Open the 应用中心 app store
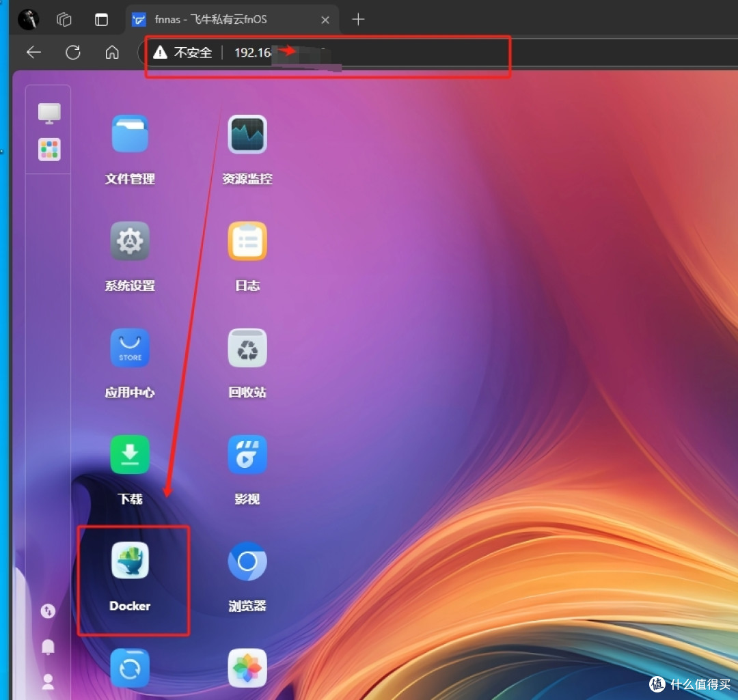 point(130,348)
